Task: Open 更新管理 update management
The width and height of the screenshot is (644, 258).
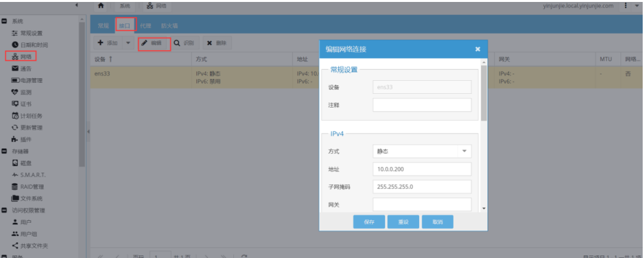Action: [x=27, y=127]
